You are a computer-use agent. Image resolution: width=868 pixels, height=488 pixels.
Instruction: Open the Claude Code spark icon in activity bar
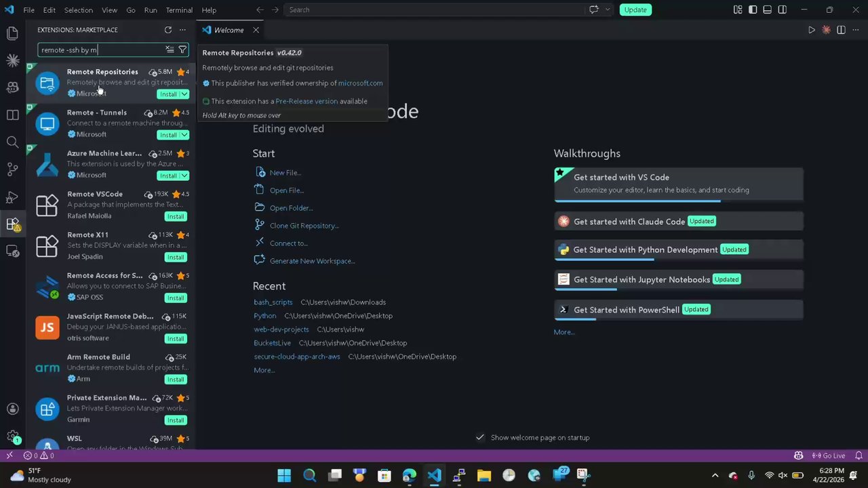point(12,60)
